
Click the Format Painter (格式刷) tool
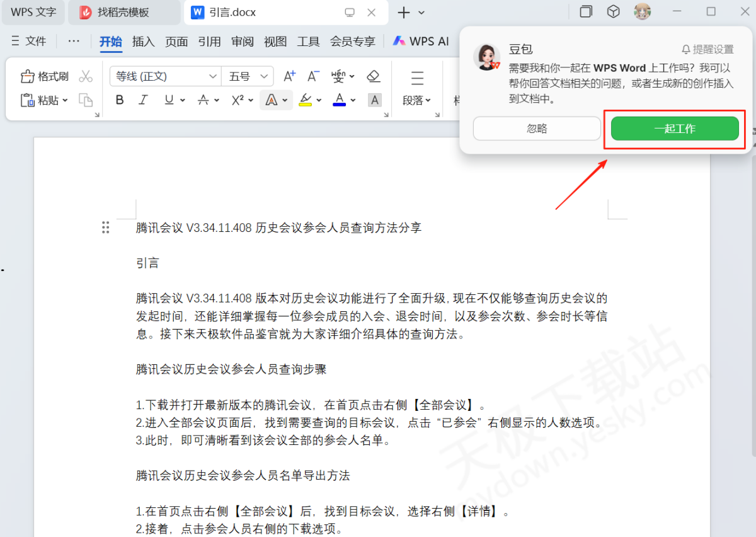click(x=44, y=76)
